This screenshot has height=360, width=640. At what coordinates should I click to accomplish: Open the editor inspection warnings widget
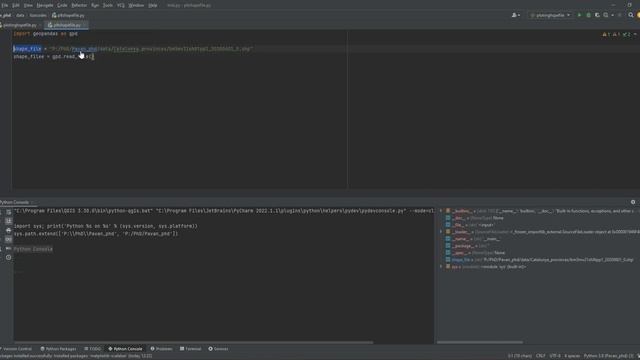point(616,35)
